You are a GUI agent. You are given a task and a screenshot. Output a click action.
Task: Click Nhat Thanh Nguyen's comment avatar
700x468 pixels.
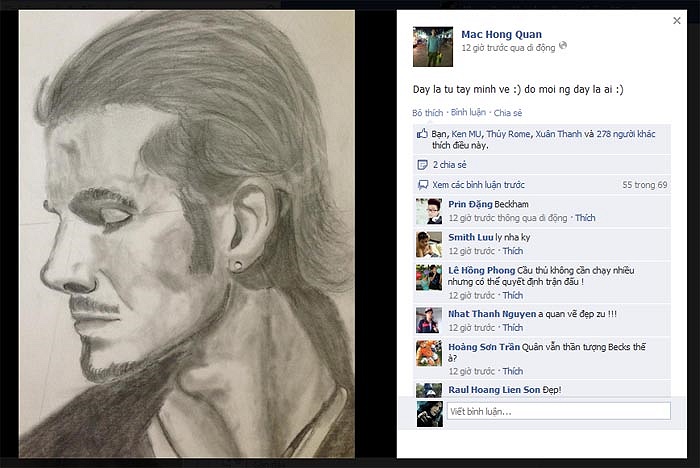point(429,320)
